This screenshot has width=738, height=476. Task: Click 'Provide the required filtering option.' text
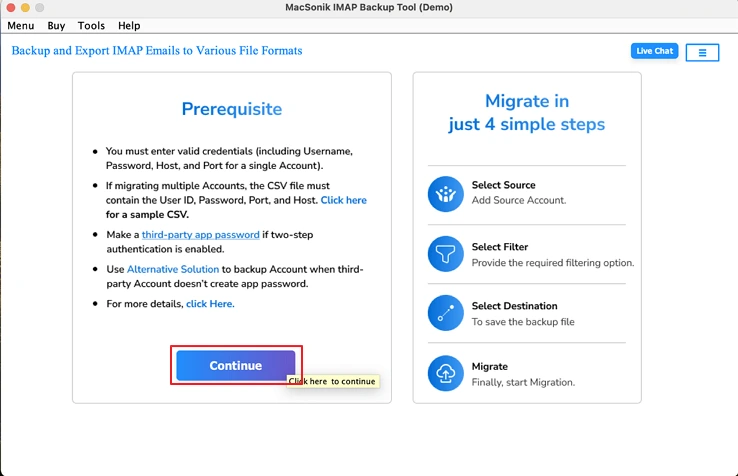[x=553, y=263]
